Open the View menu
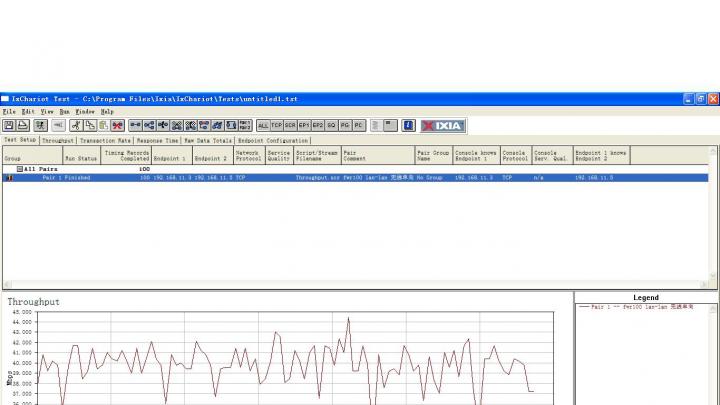 pos(47,112)
